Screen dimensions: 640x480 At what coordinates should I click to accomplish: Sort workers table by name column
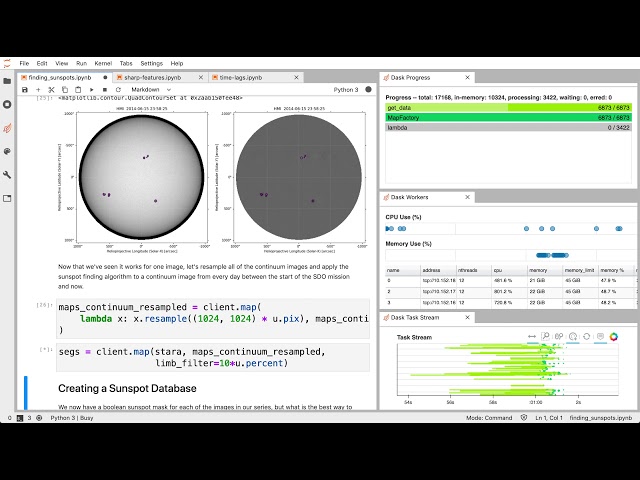coord(402,270)
